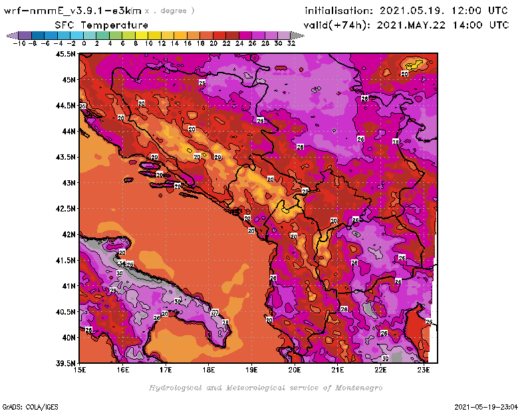The width and height of the screenshot is (532, 411).
Task: Select the legend swatch between 28 and 30
Action: (x=271, y=36)
